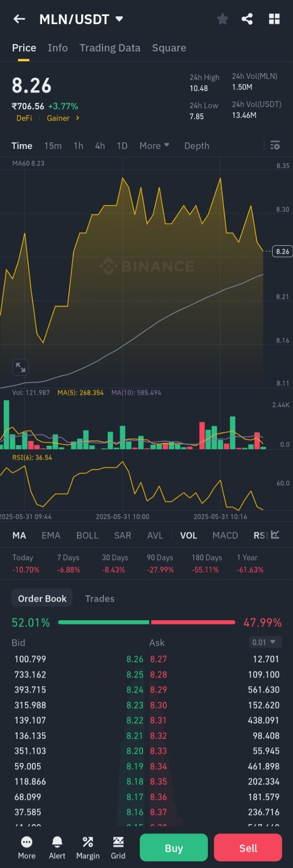Select the 8.28 ask price
The image size is (293, 868).
coord(159,674)
